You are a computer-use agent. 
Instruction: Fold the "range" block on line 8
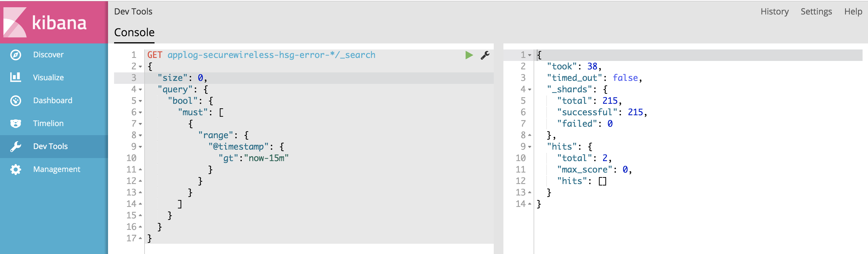tap(141, 135)
